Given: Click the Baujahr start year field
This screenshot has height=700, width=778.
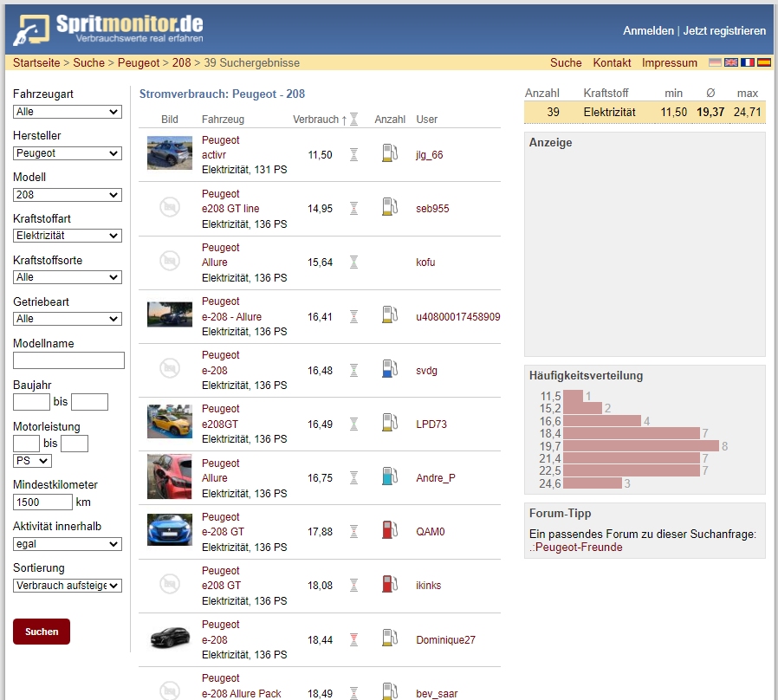Looking at the screenshot, I should [31, 402].
